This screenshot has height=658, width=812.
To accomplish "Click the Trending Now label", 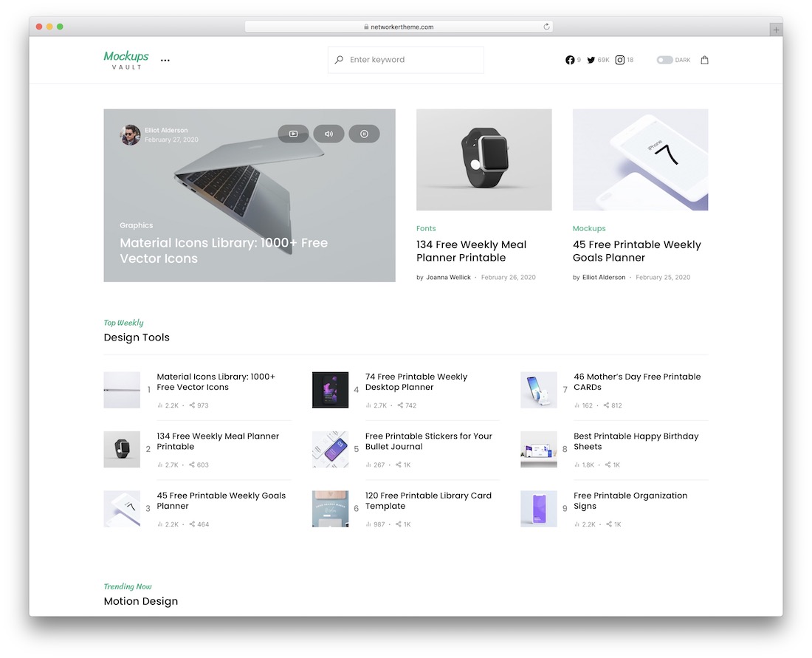I will (x=128, y=586).
